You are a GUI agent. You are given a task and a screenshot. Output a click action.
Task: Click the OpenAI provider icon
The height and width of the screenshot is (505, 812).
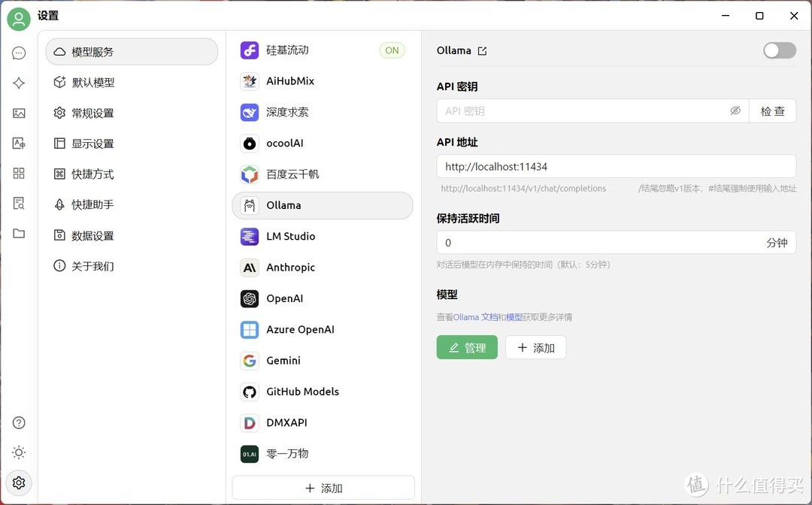point(250,298)
